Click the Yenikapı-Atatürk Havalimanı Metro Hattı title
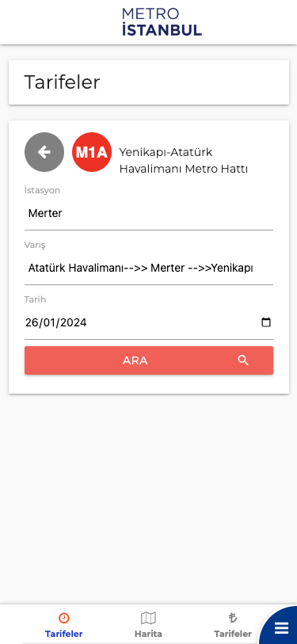 pos(184,161)
